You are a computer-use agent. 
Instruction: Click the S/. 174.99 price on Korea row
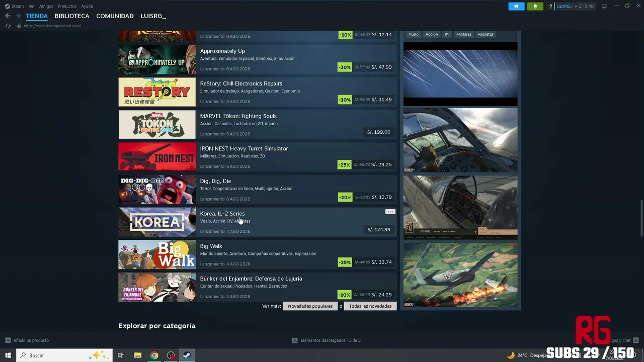coord(379,230)
